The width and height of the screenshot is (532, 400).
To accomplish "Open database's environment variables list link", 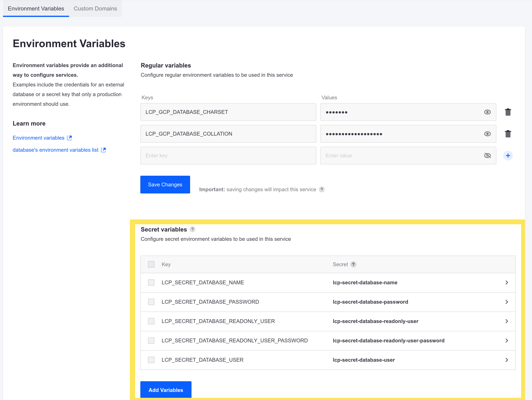I will click(x=59, y=149).
